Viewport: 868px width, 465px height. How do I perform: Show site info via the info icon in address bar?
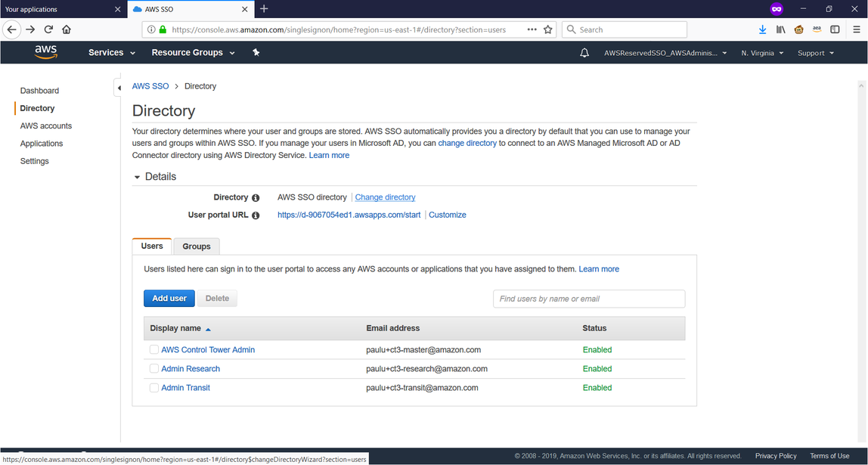[151, 30]
